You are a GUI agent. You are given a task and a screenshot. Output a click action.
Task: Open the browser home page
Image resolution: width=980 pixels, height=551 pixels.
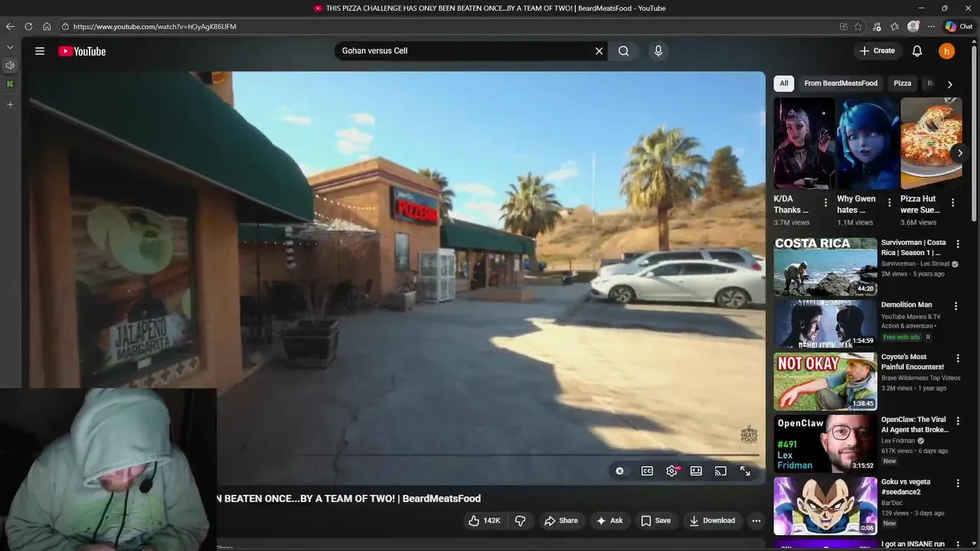click(x=47, y=26)
